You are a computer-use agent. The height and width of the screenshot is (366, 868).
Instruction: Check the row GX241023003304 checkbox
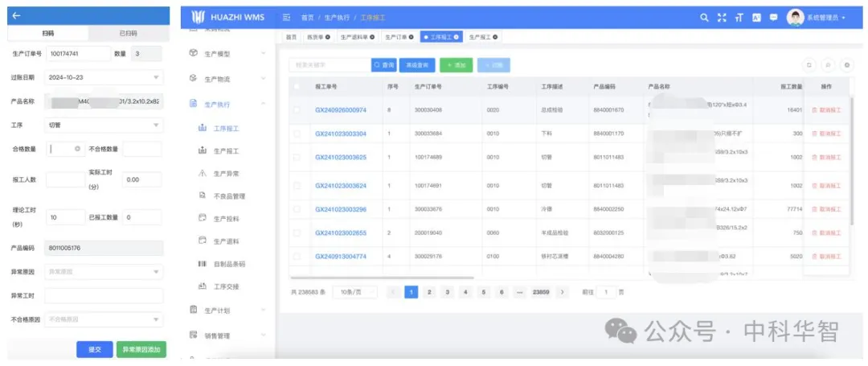tap(297, 134)
